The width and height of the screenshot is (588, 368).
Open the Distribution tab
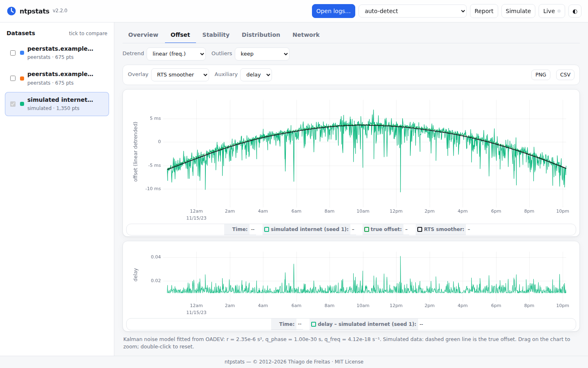point(261,35)
